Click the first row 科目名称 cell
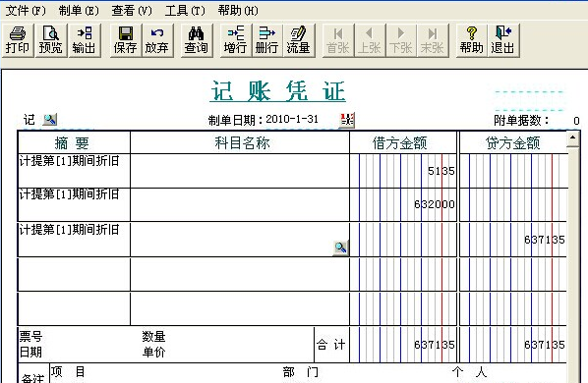The image size is (588, 383). [240, 171]
